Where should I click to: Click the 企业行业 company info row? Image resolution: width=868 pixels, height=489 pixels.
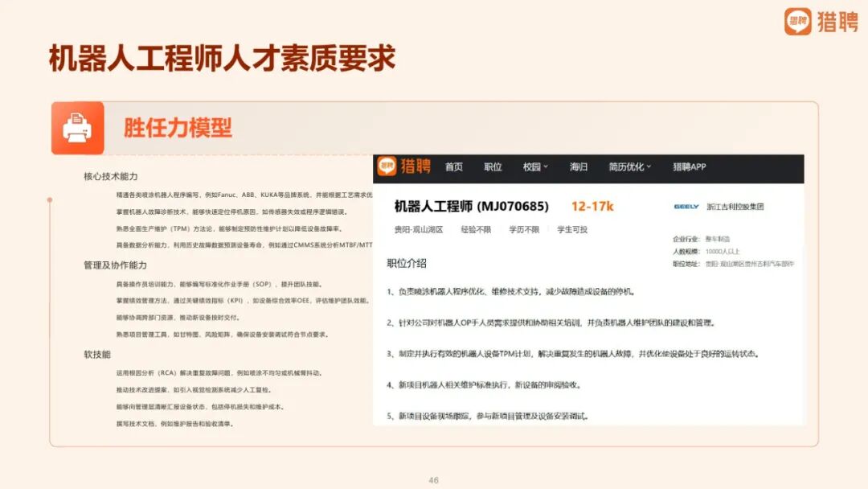(702, 239)
